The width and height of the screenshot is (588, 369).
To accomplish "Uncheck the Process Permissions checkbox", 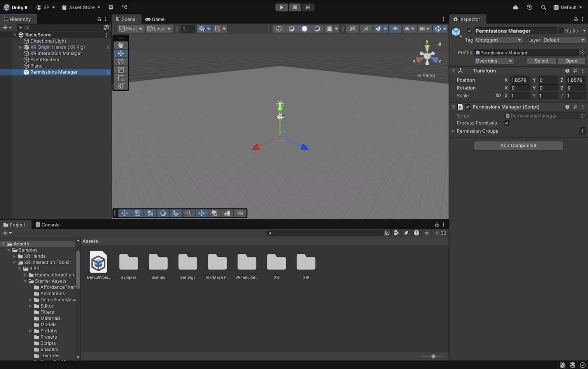I will (507, 123).
